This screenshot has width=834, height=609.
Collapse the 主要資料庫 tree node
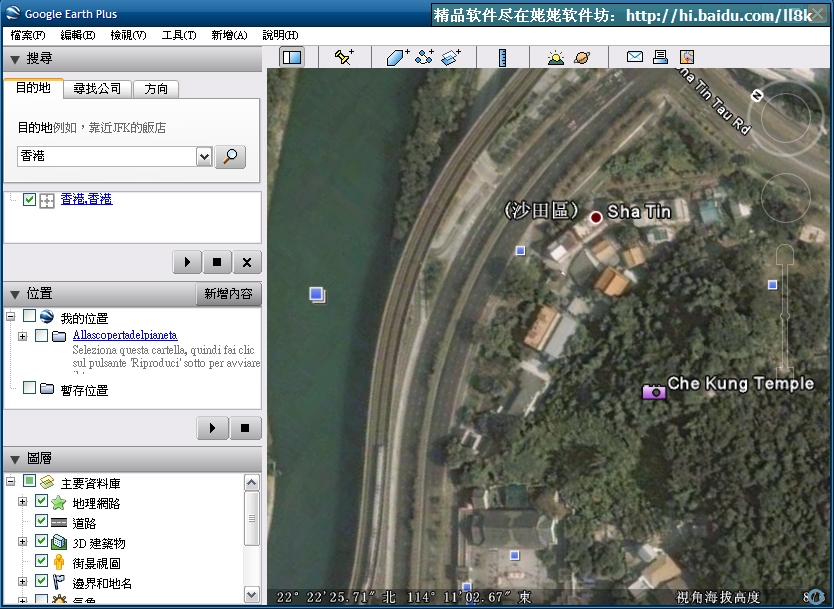10,482
